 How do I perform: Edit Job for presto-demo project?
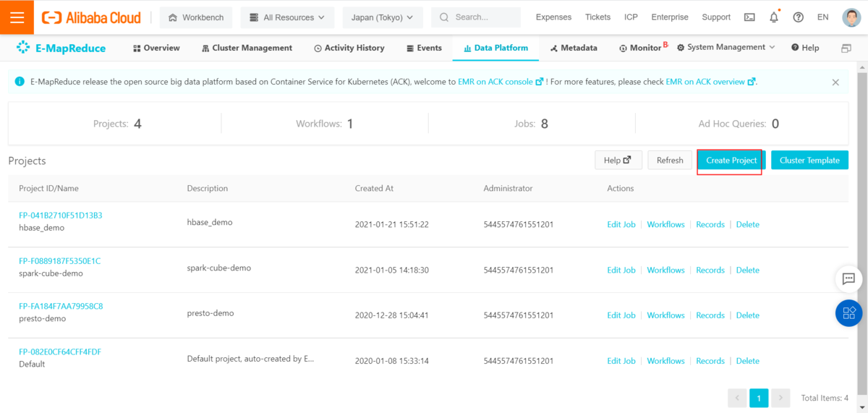[621, 315]
